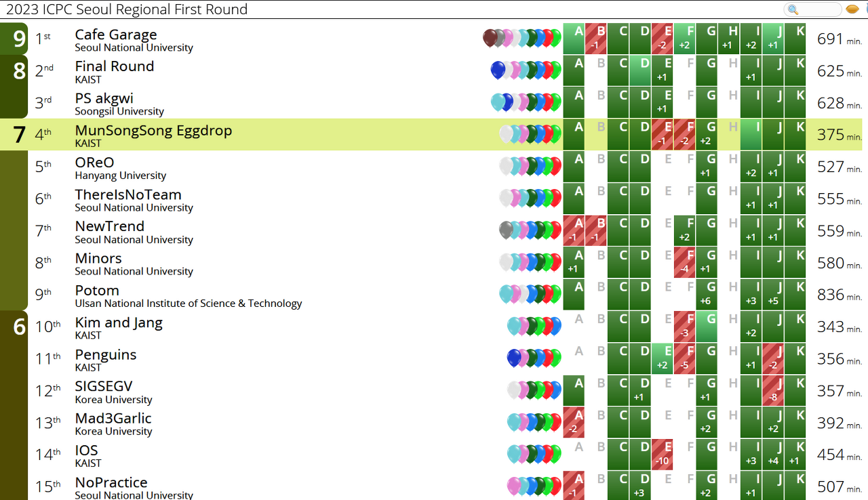Screen dimensions: 868x500
Task: Click Cafe Garage's solved problem H cell
Action: (728, 39)
